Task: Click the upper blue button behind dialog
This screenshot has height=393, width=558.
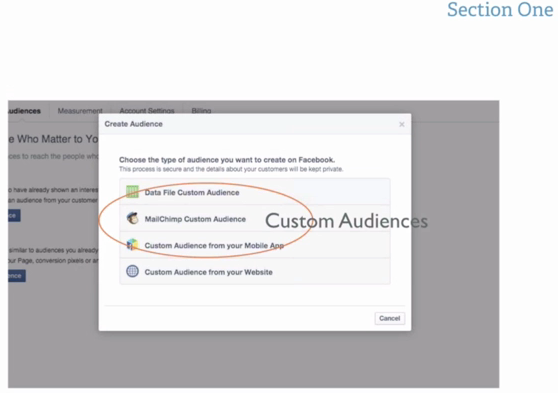Action: pyautogui.click(x=14, y=215)
